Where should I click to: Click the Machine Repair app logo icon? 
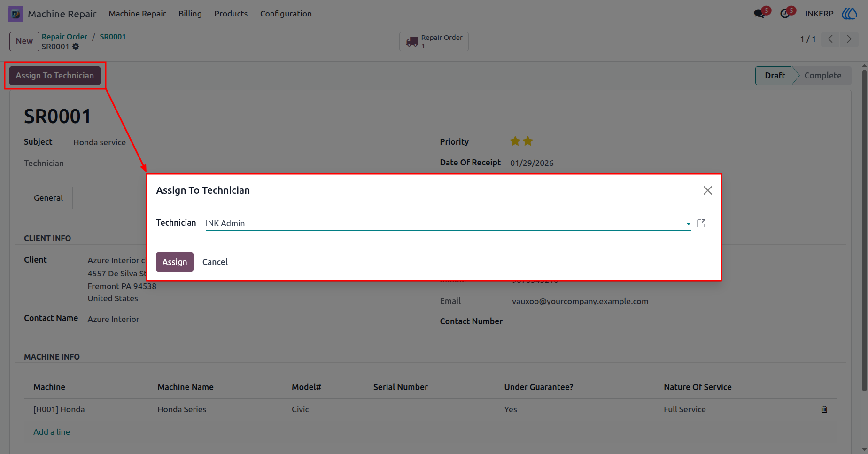(15, 14)
